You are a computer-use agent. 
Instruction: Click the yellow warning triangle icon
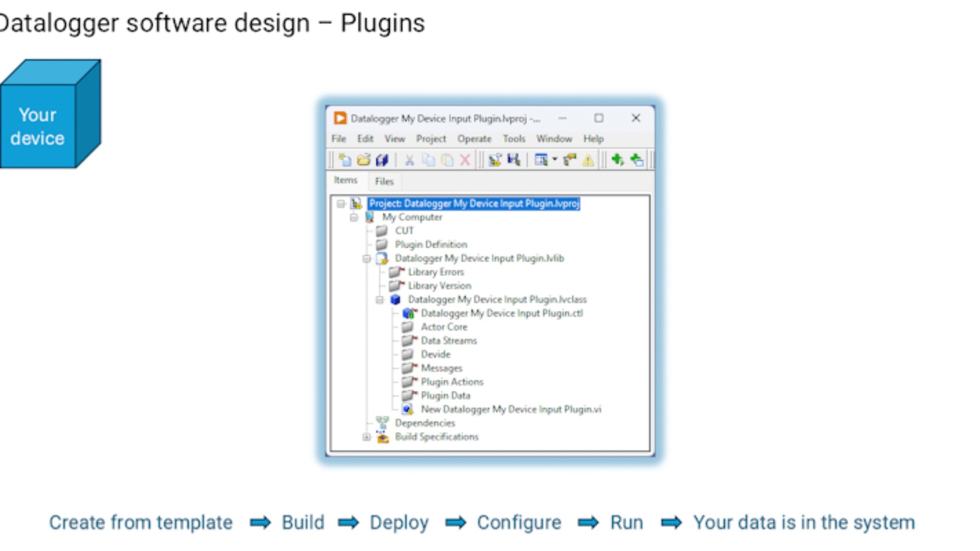pyautogui.click(x=589, y=160)
